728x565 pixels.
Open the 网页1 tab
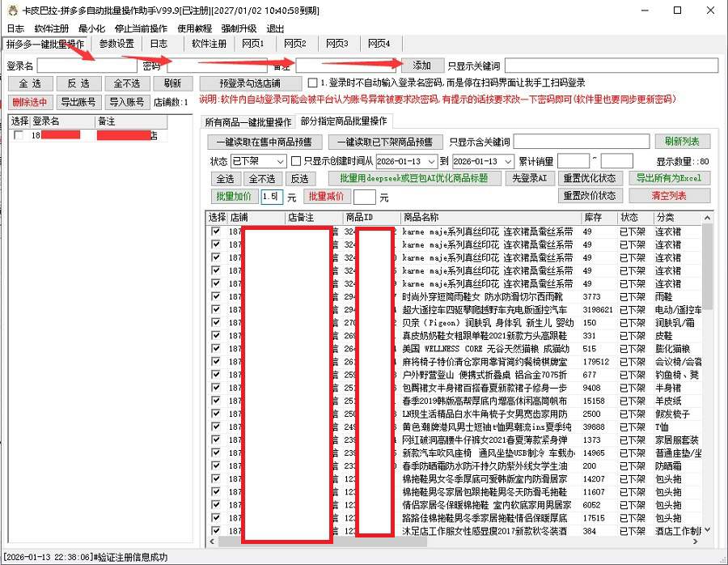[x=253, y=44]
